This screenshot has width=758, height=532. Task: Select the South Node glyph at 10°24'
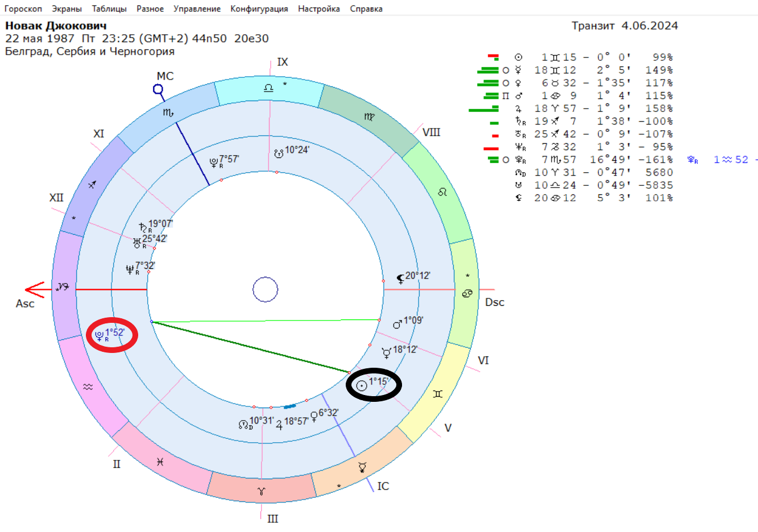click(279, 153)
